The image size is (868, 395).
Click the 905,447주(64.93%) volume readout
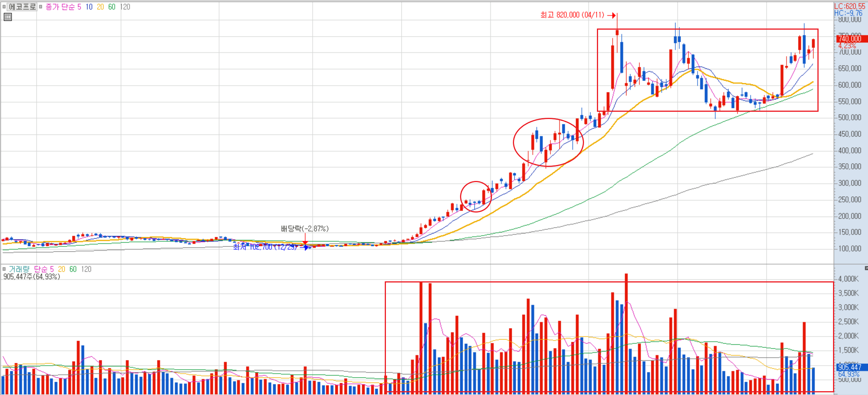[32, 276]
